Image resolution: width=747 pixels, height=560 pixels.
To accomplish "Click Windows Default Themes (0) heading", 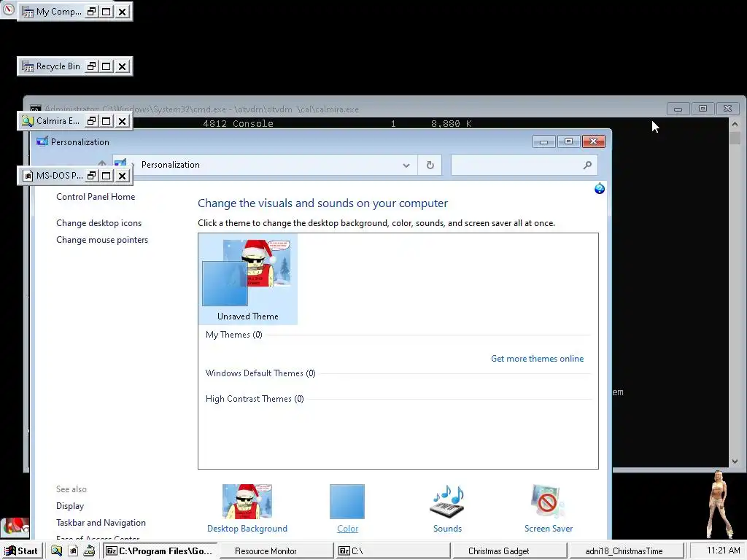I will [x=260, y=373].
